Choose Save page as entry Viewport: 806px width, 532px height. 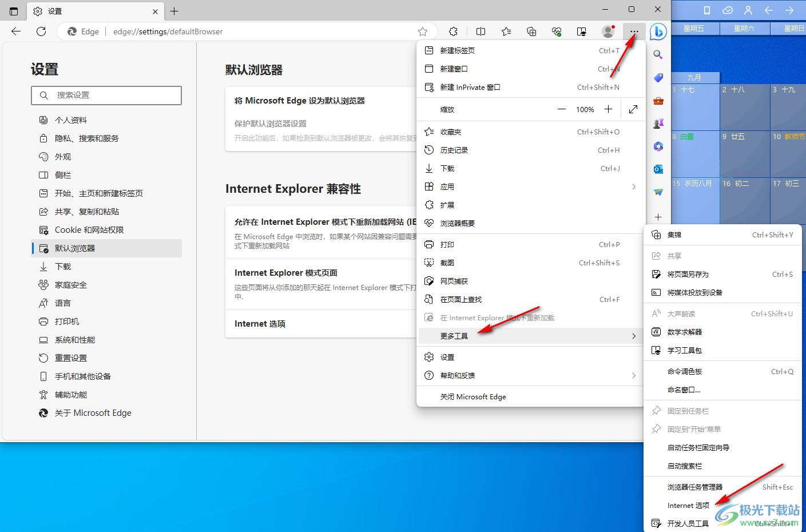click(x=723, y=274)
